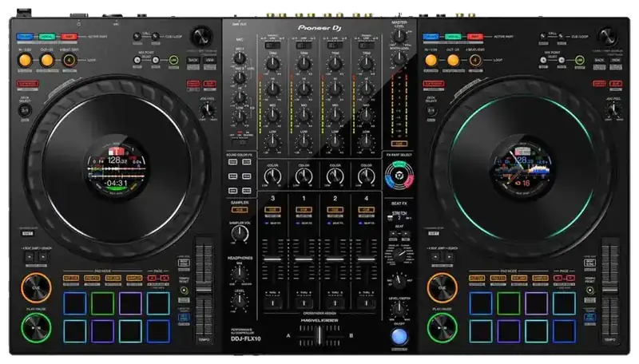Set loop in with deck 1 IN 1/2X button
639x364 pixels.
click(25, 60)
